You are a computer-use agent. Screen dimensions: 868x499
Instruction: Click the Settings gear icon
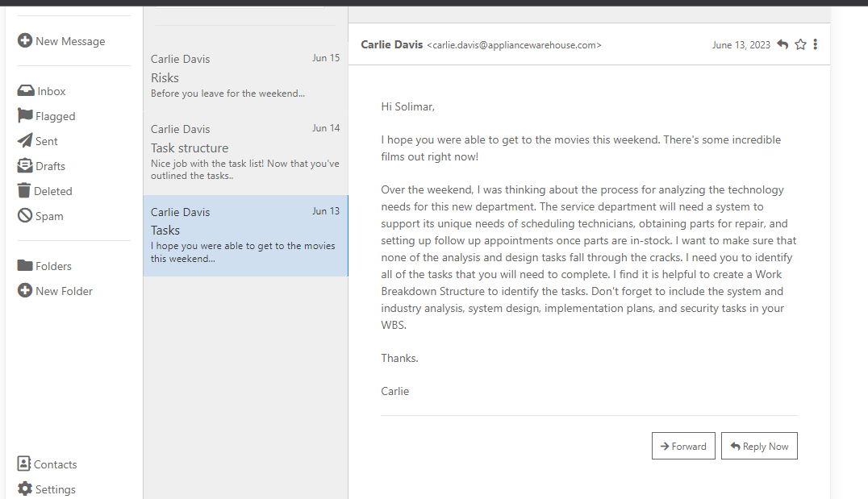tap(25, 489)
